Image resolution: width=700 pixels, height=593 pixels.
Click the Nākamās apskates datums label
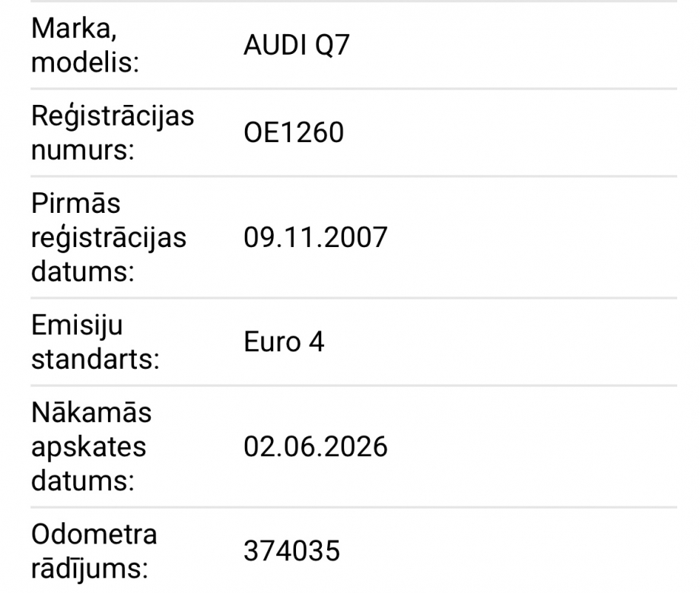[x=91, y=447]
